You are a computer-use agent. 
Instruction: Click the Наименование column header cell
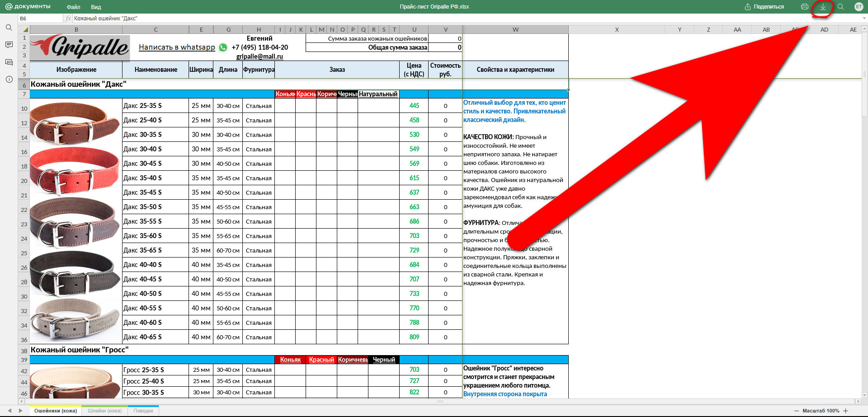(156, 70)
